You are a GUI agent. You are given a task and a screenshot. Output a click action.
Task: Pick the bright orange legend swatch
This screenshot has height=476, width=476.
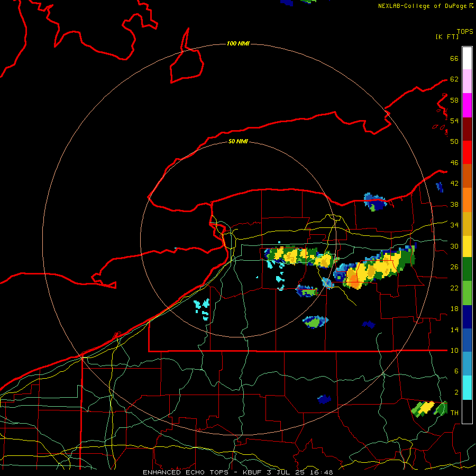(x=467, y=200)
